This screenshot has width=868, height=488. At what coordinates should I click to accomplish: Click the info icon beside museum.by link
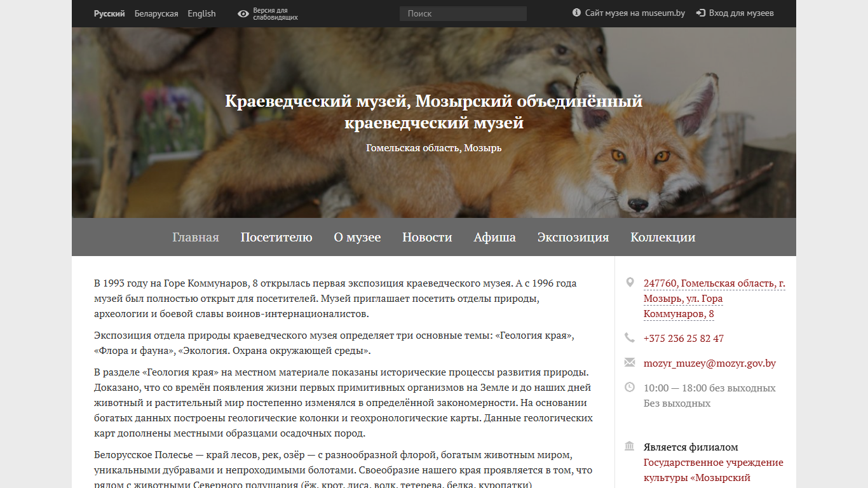[576, 13]
